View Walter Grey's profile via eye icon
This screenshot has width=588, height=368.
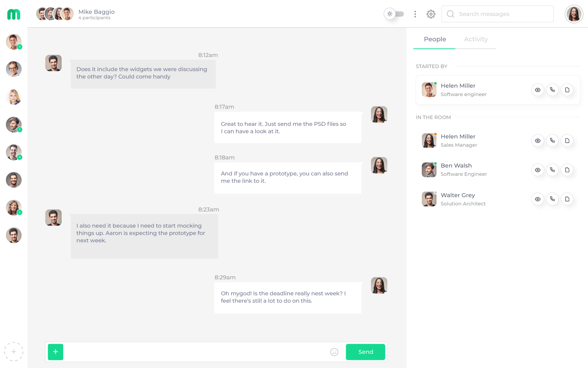[x=538, y=199]
